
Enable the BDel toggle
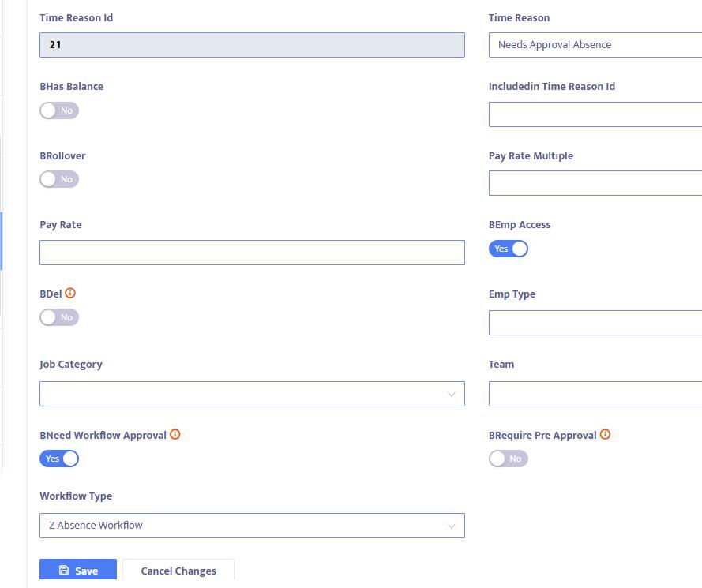click(x=59, y=317)
